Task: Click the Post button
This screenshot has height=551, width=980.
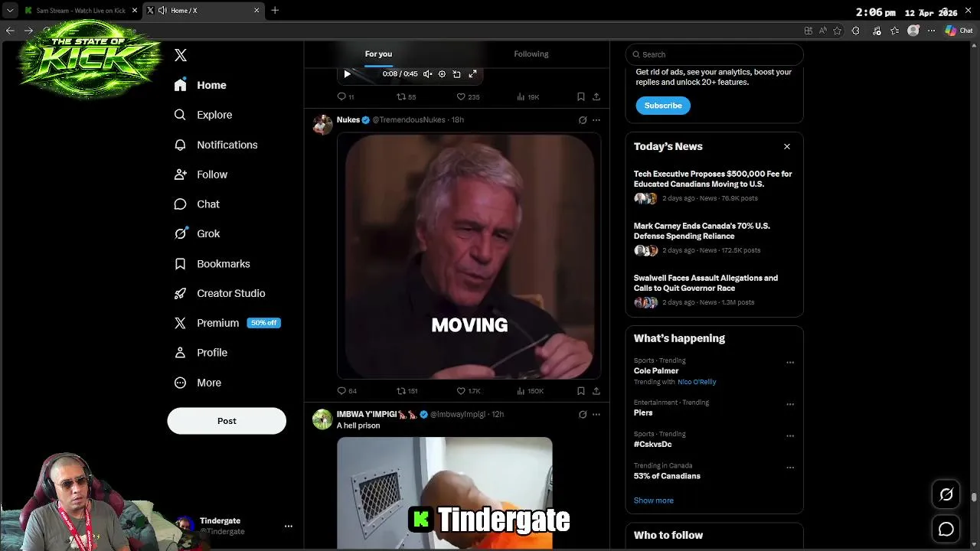Action: pyautogui.click(x=227, y=421)
